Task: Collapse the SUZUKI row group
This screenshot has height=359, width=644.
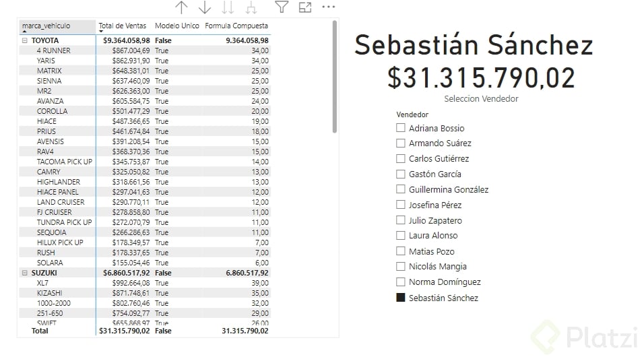Action: point(25,273)
